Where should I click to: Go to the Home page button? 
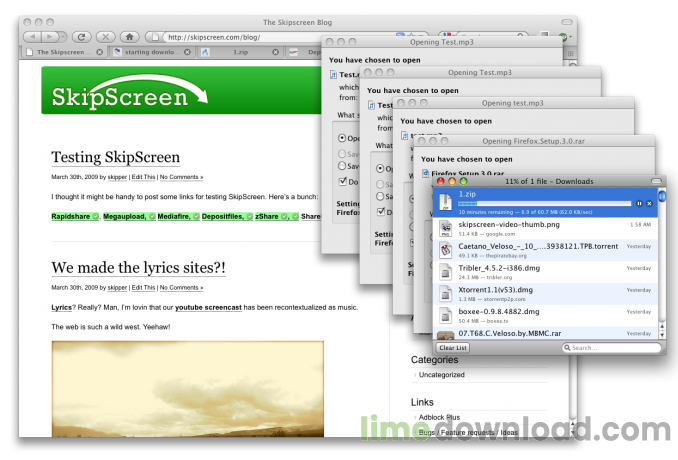click(129, 37)
